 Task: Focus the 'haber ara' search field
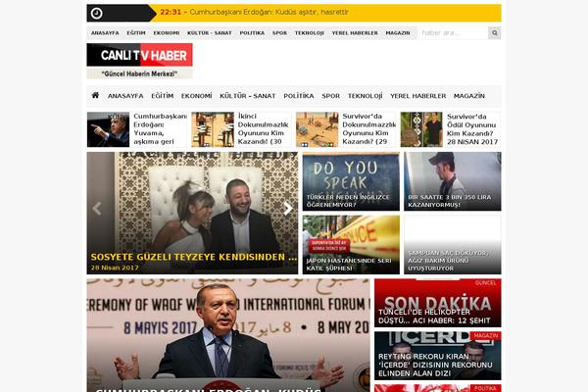click(454, 33)
